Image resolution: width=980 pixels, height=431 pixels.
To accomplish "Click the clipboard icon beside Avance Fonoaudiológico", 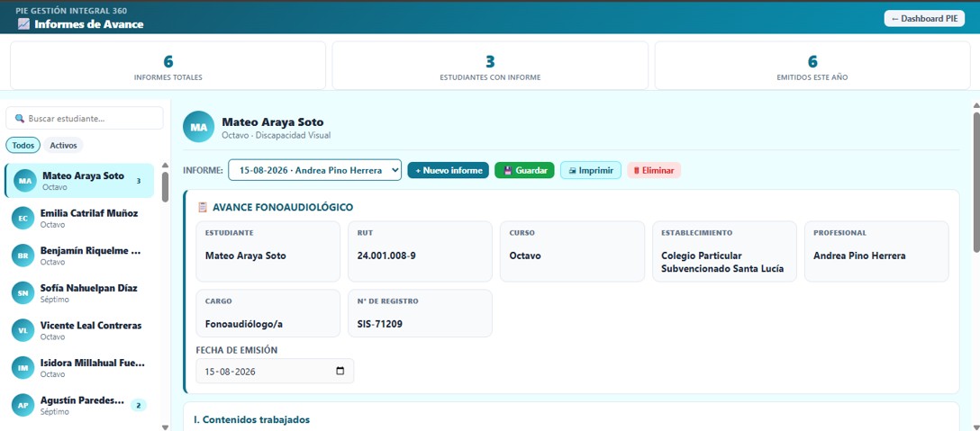I will point(203,207).
